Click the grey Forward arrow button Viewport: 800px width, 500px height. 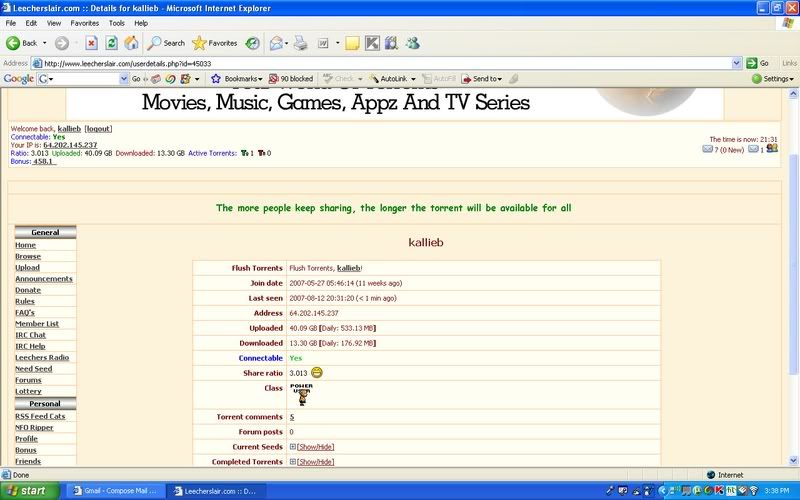[x=62, y=43]
